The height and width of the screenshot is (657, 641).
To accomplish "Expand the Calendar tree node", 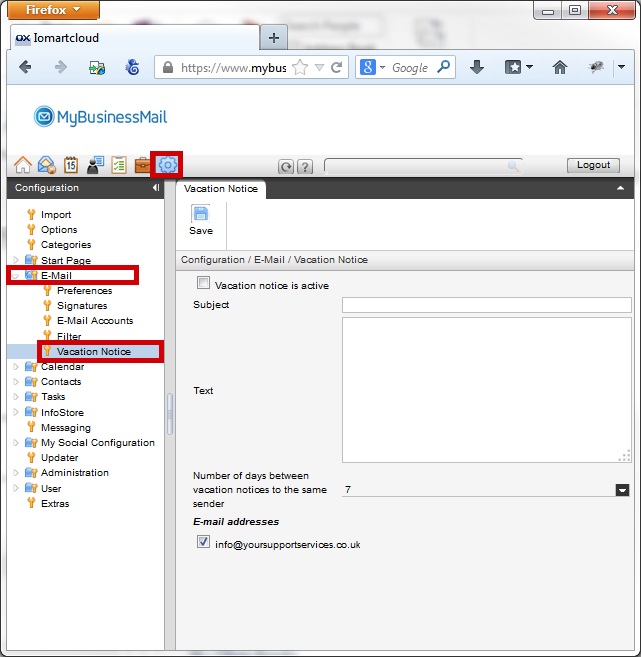I will pyautogui.click(x=16, y=367).
